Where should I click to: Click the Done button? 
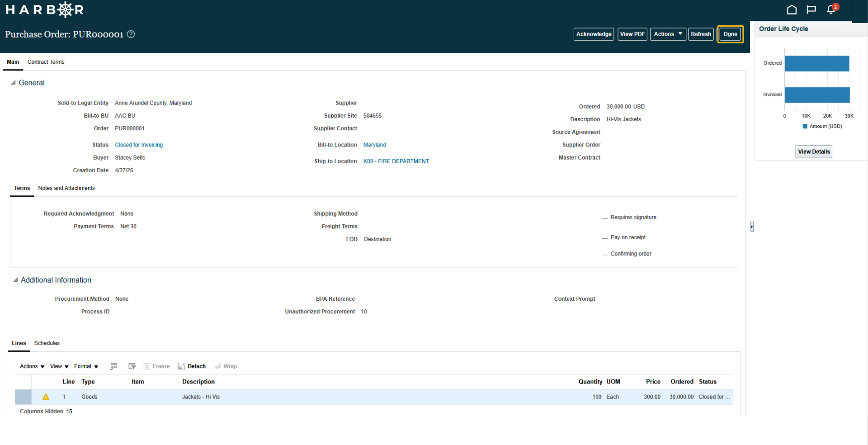[730, 34]
